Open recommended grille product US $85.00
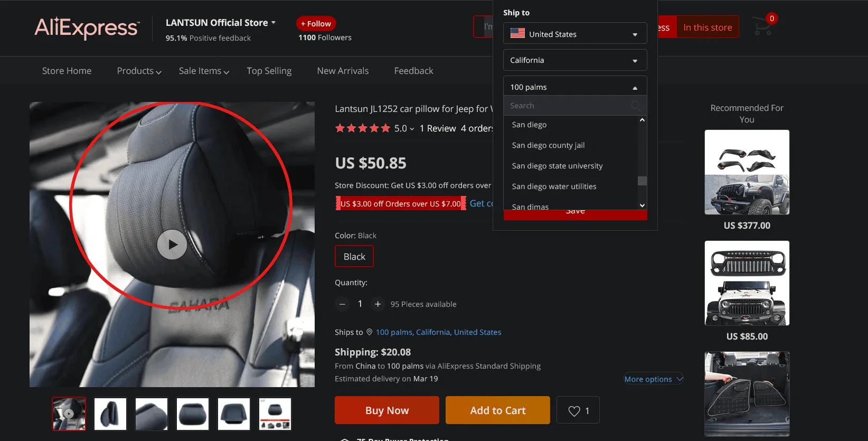 747,283
